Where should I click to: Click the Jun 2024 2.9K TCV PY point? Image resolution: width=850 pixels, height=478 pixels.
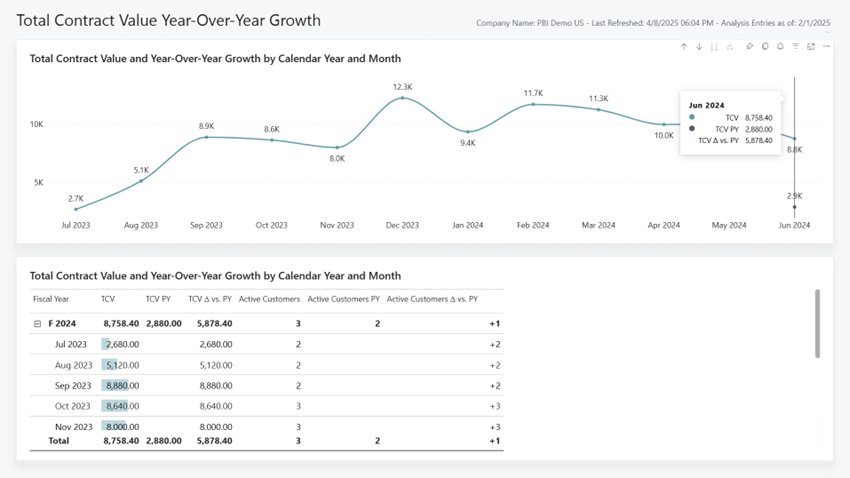click(x=795, y=207)
